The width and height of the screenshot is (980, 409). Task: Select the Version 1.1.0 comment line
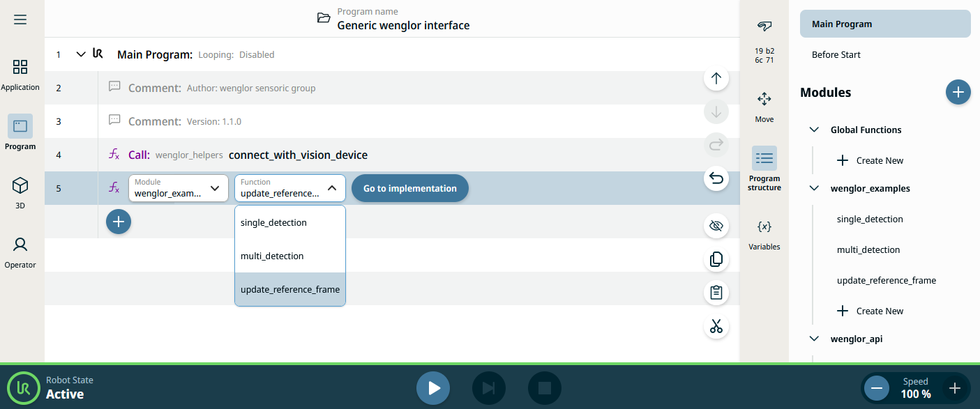392,121
